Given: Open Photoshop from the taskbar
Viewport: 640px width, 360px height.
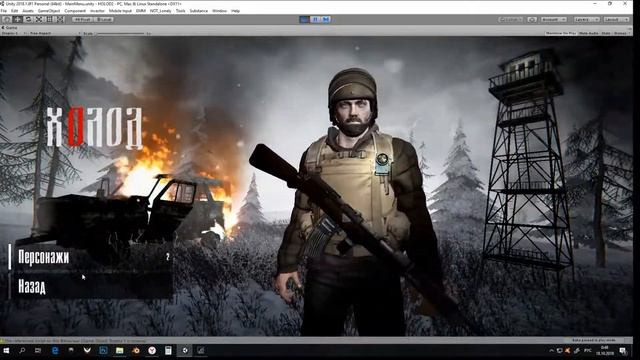Looking at the screenshot, I should [103, 351].
